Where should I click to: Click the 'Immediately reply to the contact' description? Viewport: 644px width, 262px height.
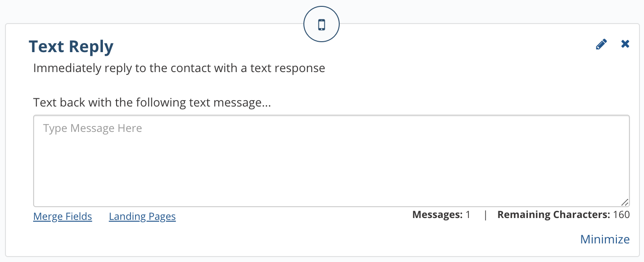(x=179, y=68)
